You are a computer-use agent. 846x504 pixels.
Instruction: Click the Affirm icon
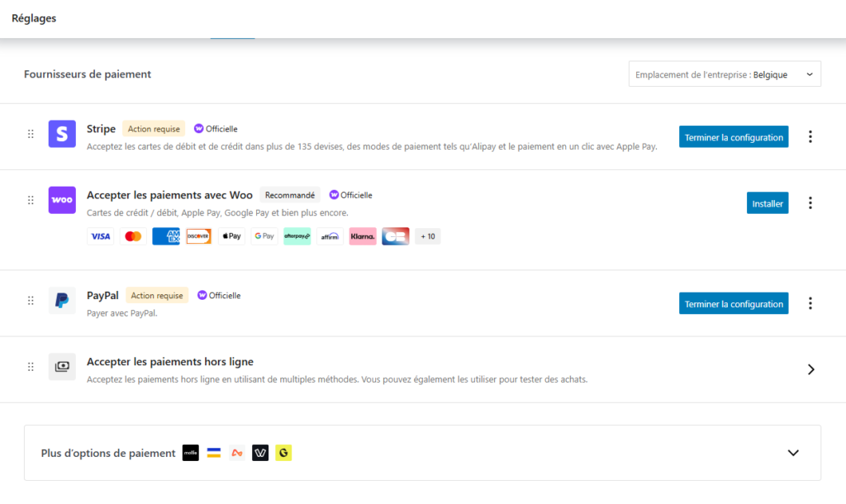click(x=330, y=236)
